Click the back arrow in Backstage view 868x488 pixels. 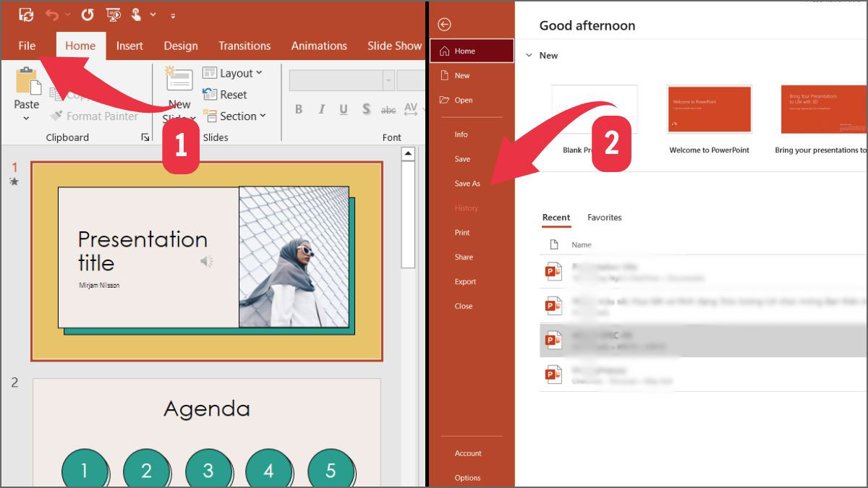pos(444,24)
